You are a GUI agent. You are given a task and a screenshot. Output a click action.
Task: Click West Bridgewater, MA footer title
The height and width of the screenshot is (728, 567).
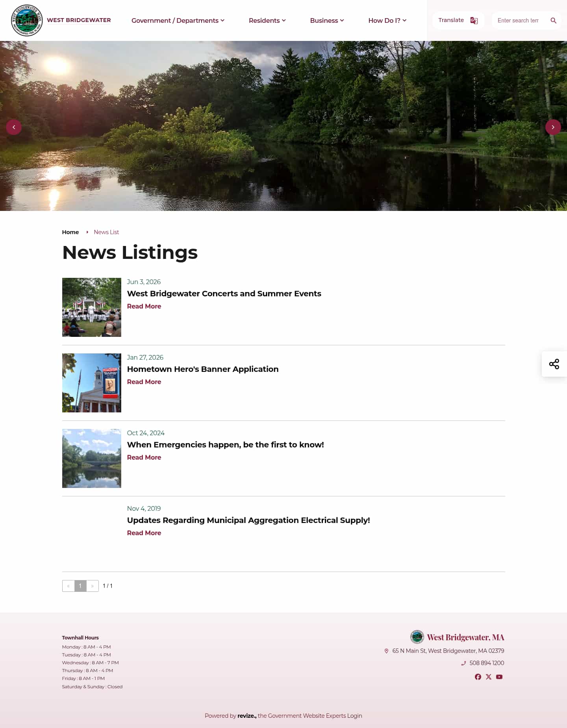[465, 637]
